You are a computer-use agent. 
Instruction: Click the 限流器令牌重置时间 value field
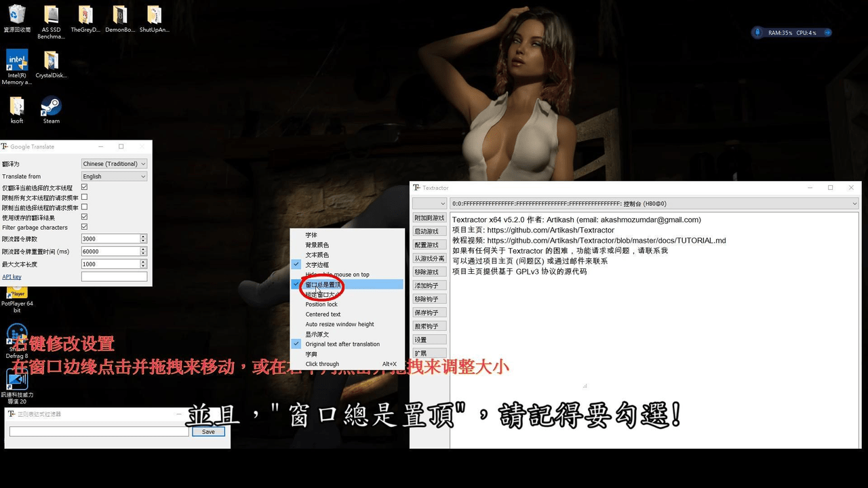(111, 251)
